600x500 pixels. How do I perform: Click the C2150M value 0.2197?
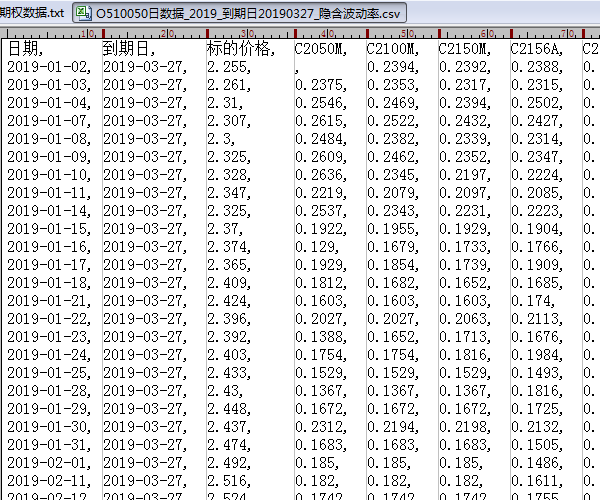coord(465,175)
